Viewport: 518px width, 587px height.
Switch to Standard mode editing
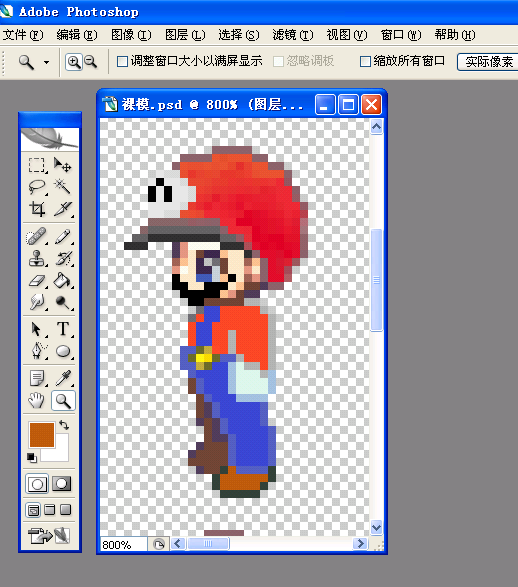tap(37, 484)
